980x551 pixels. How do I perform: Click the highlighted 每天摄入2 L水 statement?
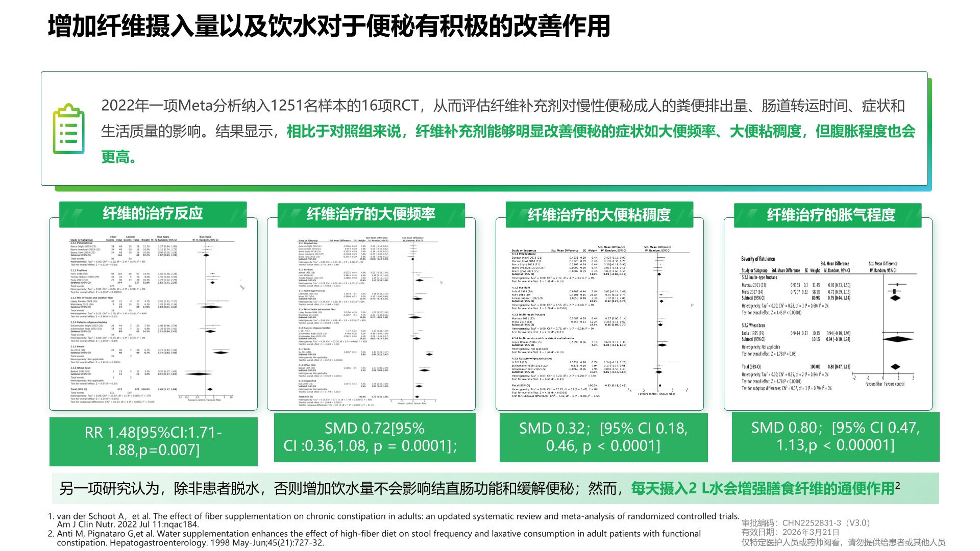coord(763,489)
